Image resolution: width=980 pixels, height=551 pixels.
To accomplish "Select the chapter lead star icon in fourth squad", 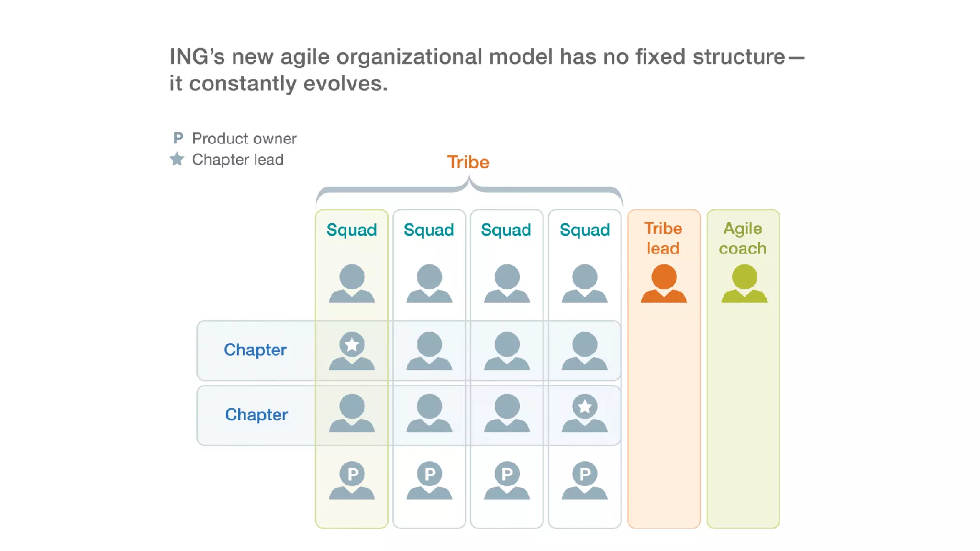I will click(584, 407).
